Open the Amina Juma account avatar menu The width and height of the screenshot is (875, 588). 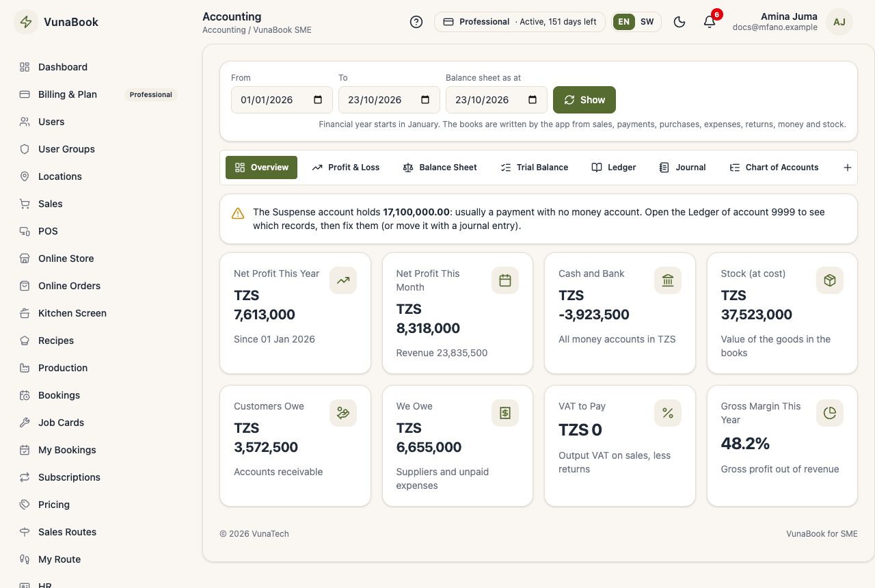(x=839, y=22)
